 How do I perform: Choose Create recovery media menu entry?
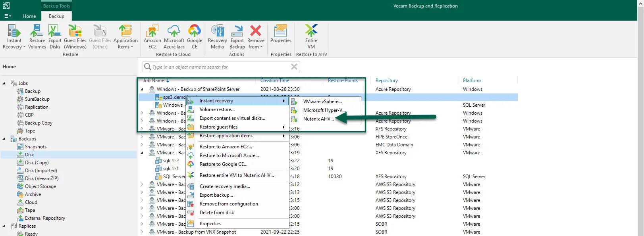point(237,186)
